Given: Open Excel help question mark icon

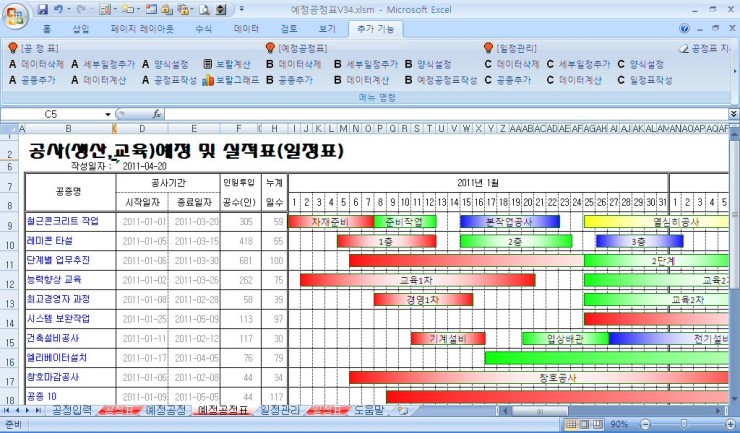Looking at the screenshot, I should click(x=684, y=29).
